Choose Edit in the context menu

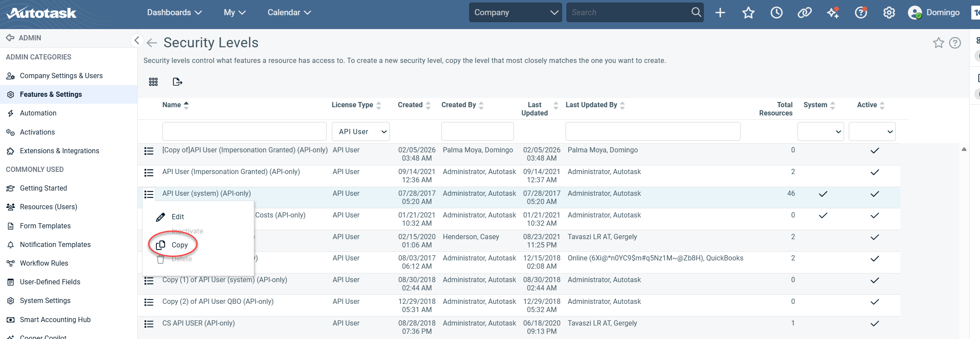(x=177, y=217)
